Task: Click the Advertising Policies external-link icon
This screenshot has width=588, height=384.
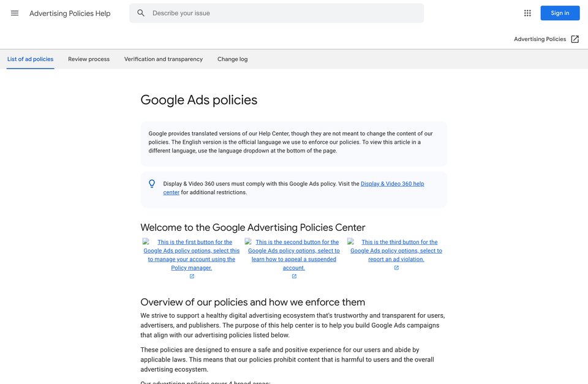Action: click(575, 39)
